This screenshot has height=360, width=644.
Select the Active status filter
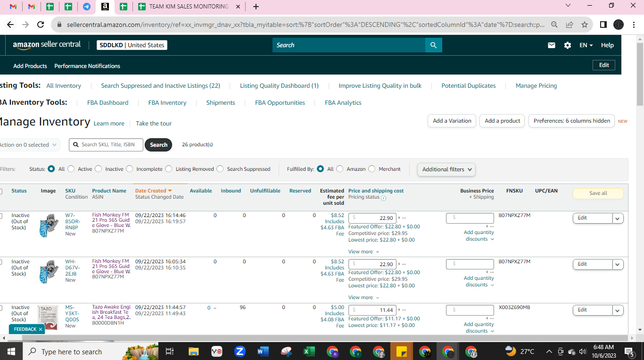point(71,169)
